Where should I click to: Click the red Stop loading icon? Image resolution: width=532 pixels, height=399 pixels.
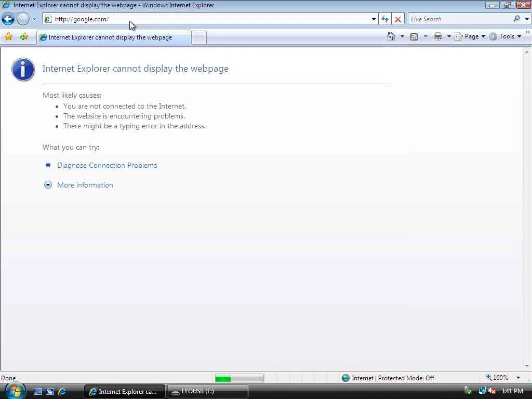click(398, 19)
